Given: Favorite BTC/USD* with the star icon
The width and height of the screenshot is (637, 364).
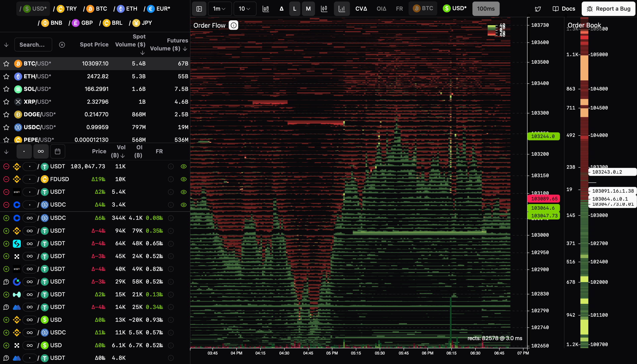Looking at the screenshot, I should point(6,64).
